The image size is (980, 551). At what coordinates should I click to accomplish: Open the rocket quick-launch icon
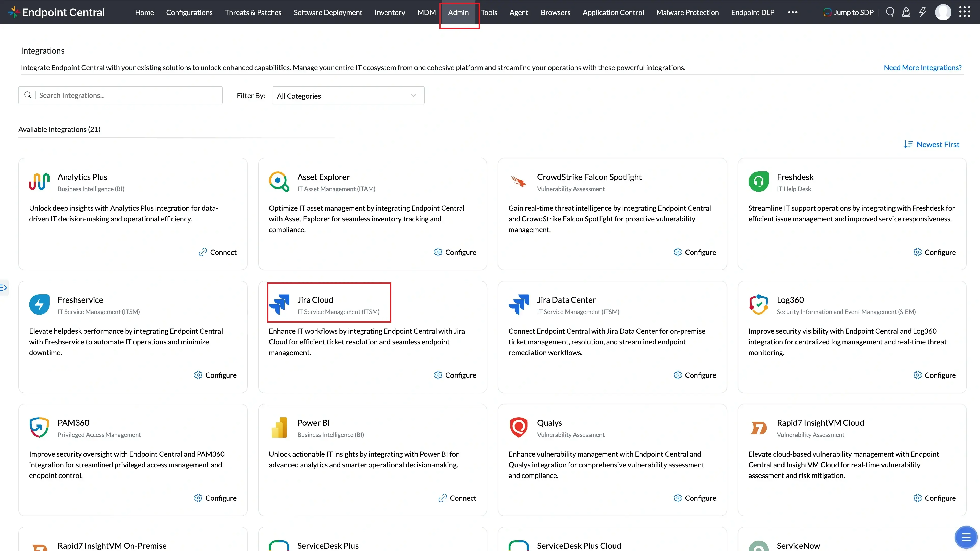906,12
